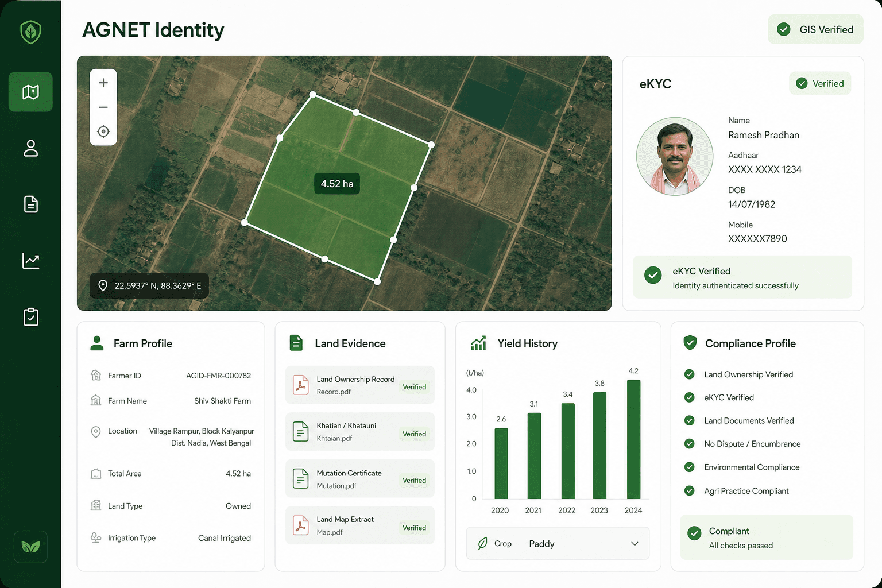The width and height of the screenshot is (882, 588).
Task: Click Ramesh Pradhan's profile photo
Action: [x=675, y=157]
